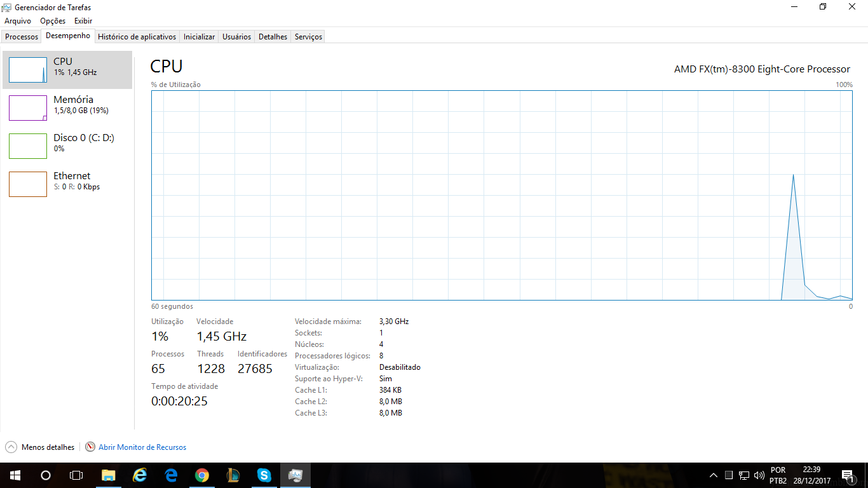This screenshot has width=868, height=488.
Task: Open the Exibir menu
Action: (x=83, y=21)
